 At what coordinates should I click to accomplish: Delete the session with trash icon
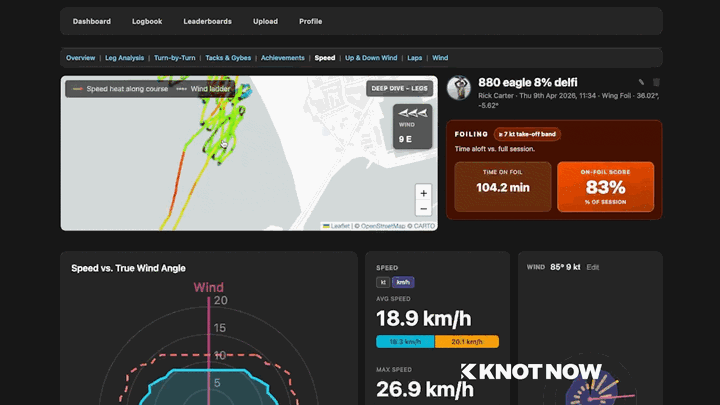[656, 82]
